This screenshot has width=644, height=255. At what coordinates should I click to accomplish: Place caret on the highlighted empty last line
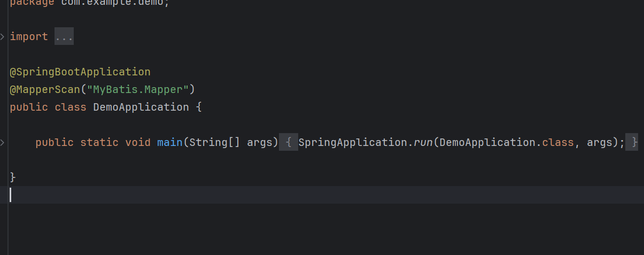[x=326, y=195]
